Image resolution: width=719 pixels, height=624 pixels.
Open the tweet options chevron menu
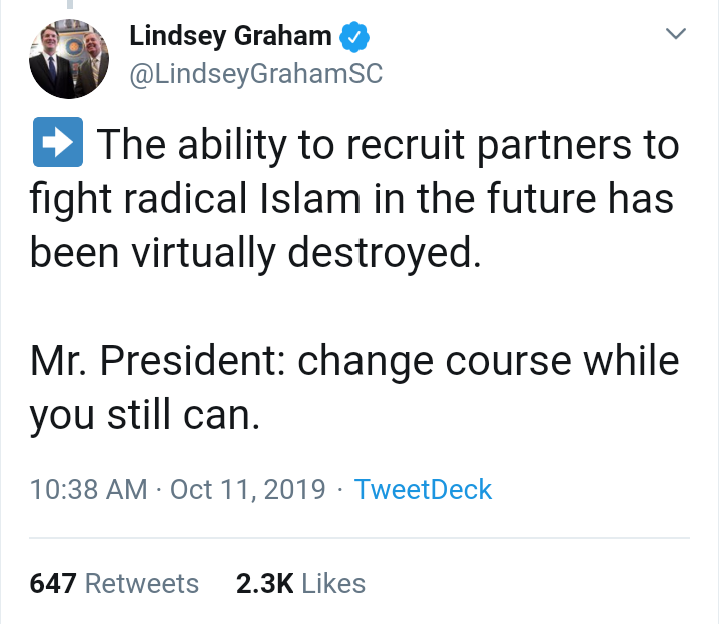click(x=677, y=35)
